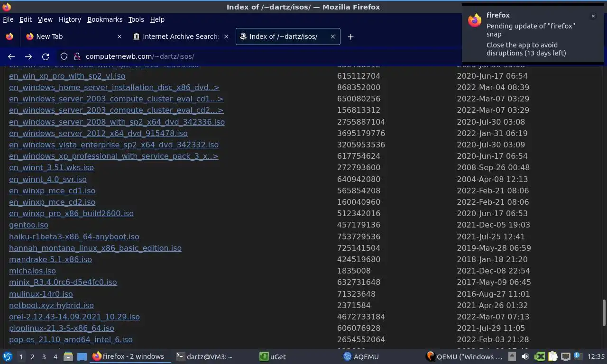Screen dimensions: 607x364
Task: Click the update notifier tray icon
Action: click(577, 355)
